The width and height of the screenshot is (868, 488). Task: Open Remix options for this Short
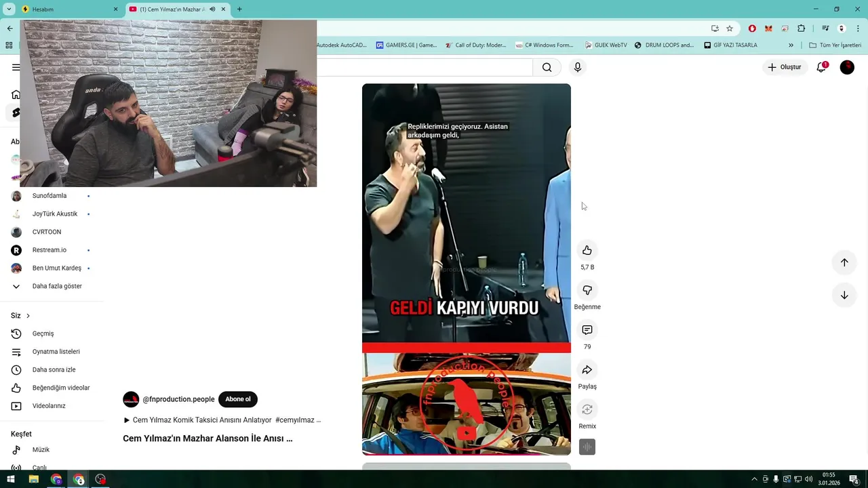tap(587, 409)
